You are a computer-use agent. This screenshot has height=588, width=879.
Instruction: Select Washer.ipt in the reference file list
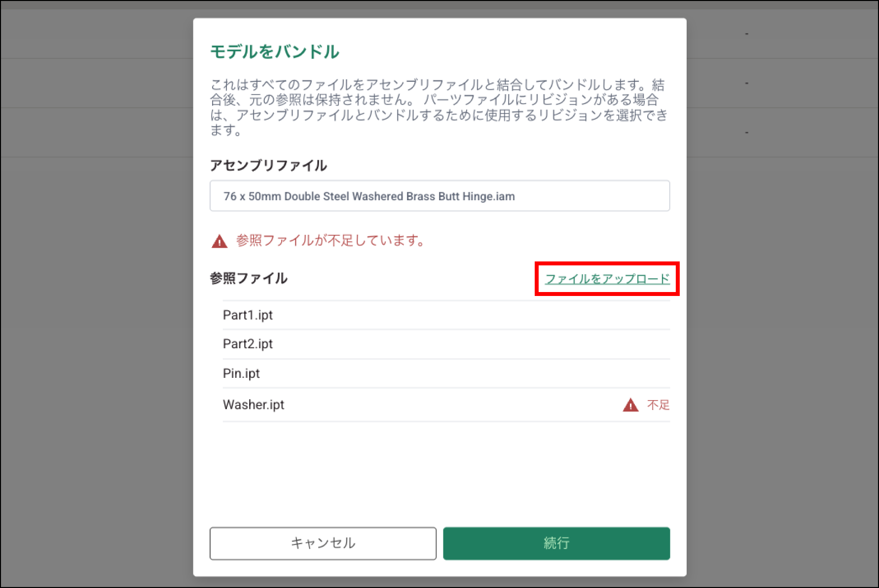254,405
